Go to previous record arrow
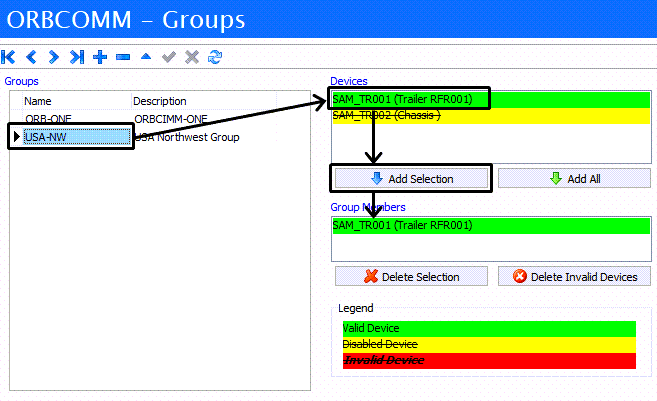657x401 pixels. point(31,57)
